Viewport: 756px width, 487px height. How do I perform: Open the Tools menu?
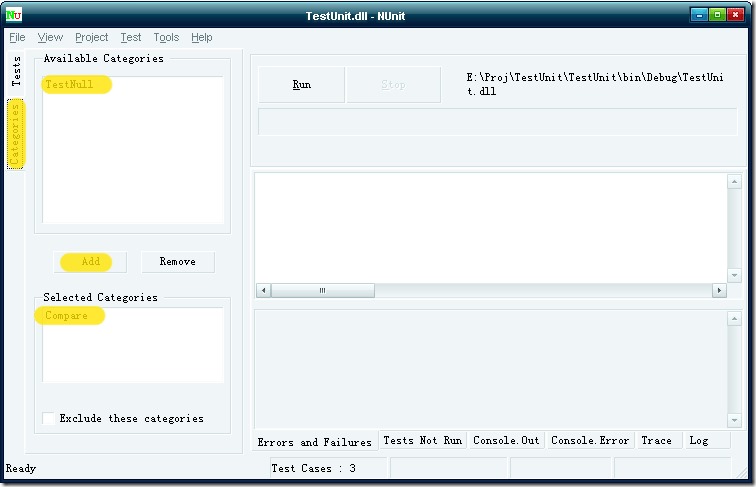pos(166,37)
